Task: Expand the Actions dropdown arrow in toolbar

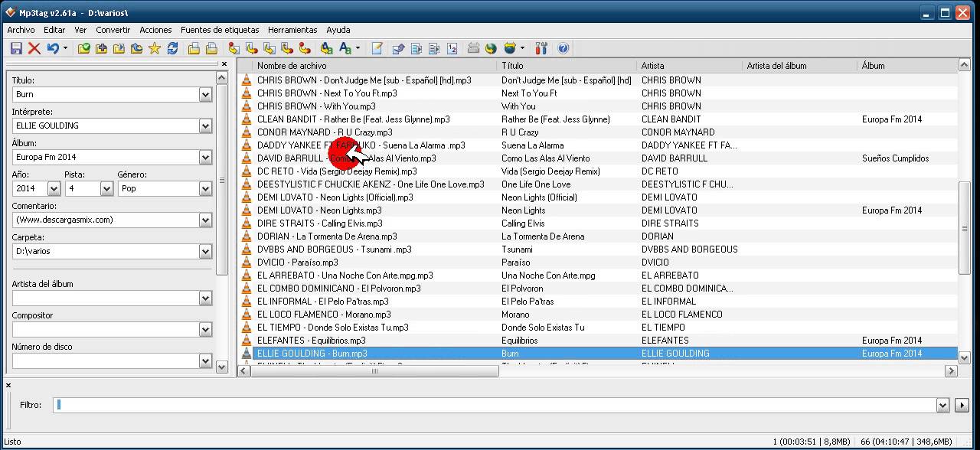Action: (x=358, y=48)
